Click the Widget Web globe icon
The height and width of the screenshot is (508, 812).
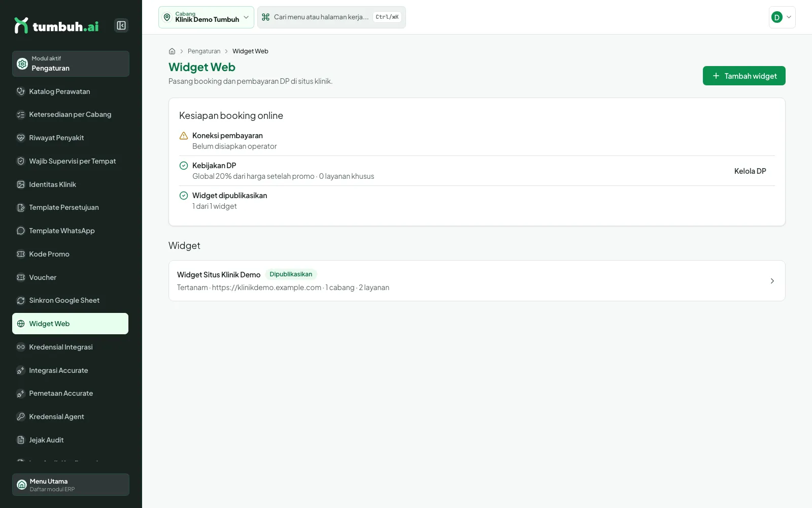coord(21,324)
